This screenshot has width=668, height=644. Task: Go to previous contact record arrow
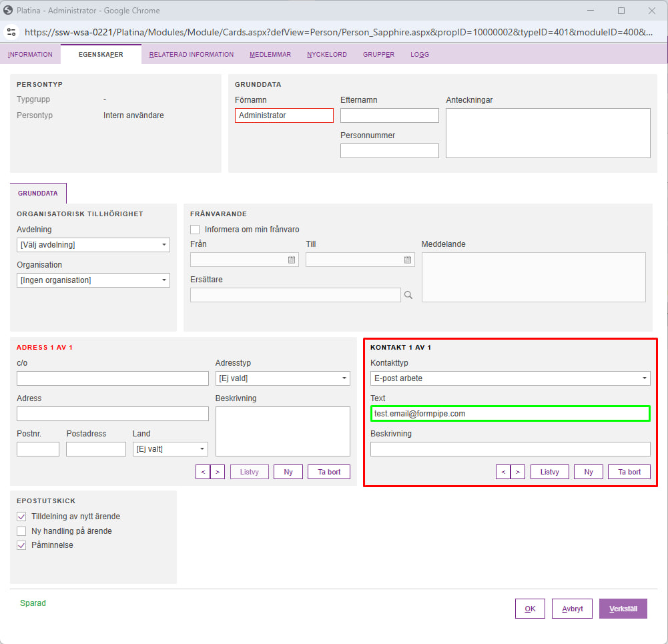pyautogui.click(x=503, y=472)
